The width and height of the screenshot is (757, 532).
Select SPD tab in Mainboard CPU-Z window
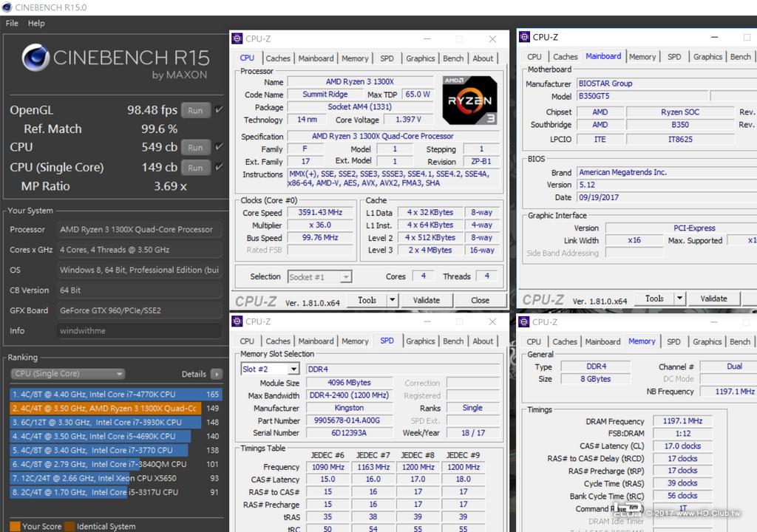(x=674, y=57)
